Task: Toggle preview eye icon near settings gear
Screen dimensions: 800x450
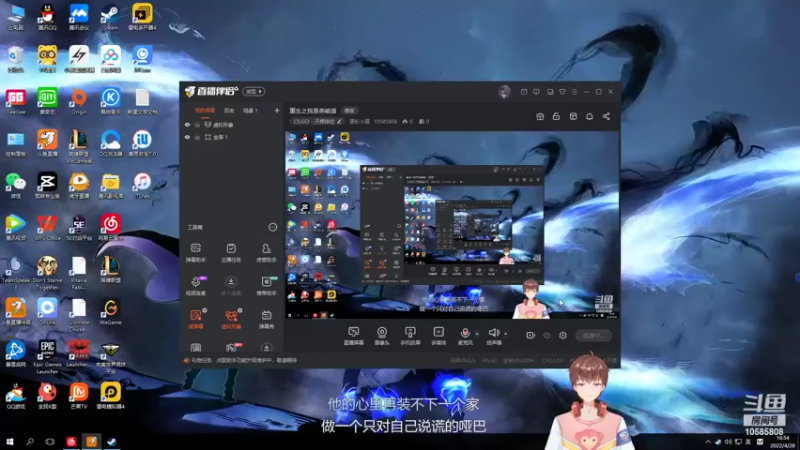Action: [x=547, y=335]
